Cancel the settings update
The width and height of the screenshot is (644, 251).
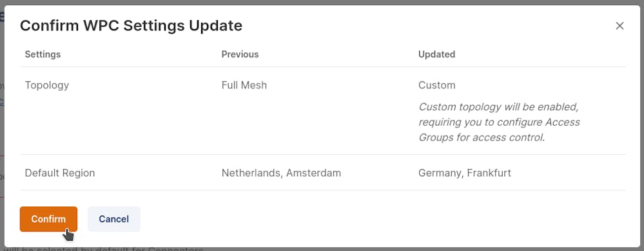pyautogui.click(x=113, y=219)
